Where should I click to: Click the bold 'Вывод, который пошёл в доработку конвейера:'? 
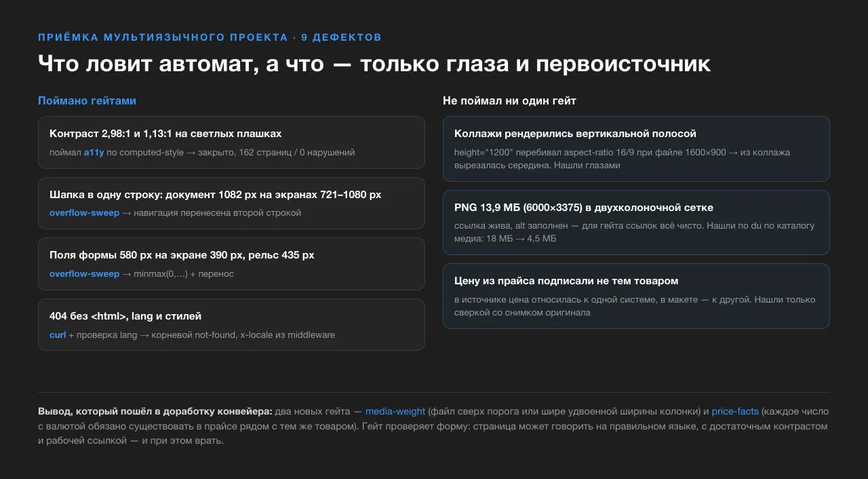coord(155,411)
